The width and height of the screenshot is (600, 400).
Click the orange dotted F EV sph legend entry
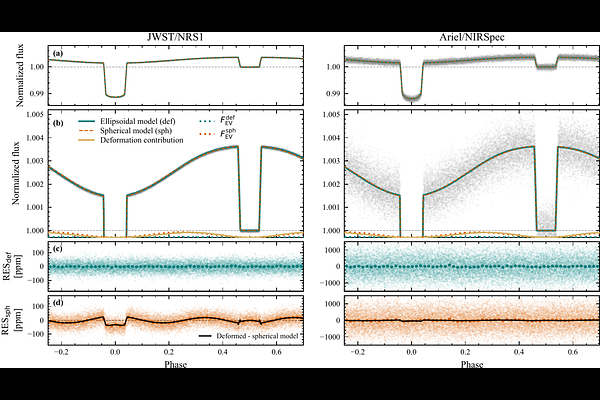[x=218, y=134]
